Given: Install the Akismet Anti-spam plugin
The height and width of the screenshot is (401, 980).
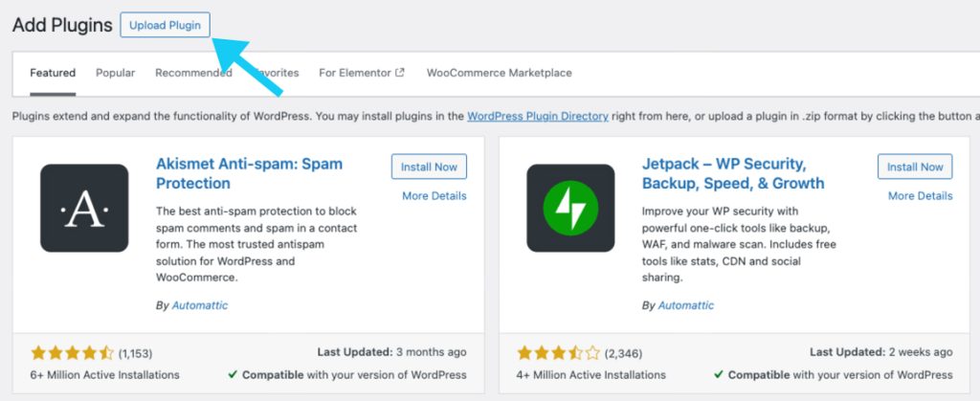Looking at the screenshot, I should pos(429,167).
